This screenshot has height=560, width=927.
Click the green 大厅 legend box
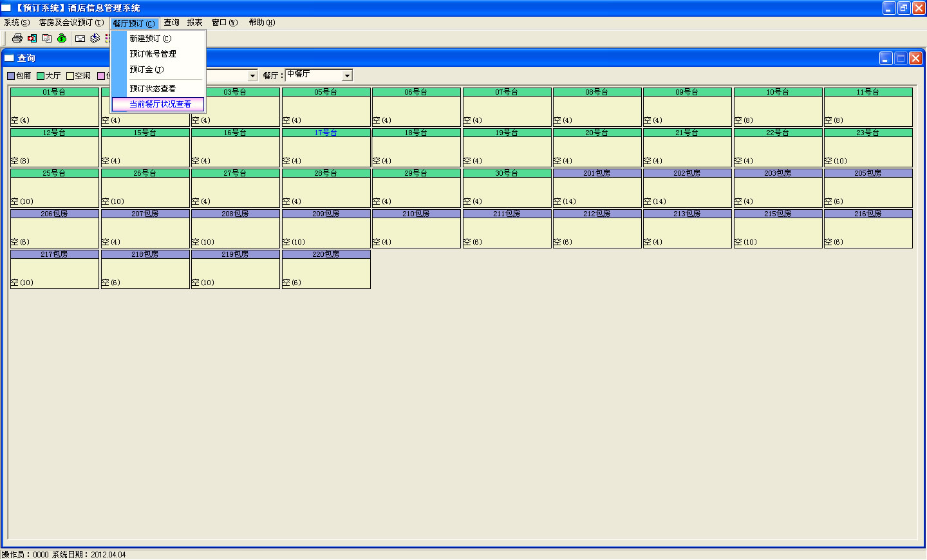[x=41, y=76]
